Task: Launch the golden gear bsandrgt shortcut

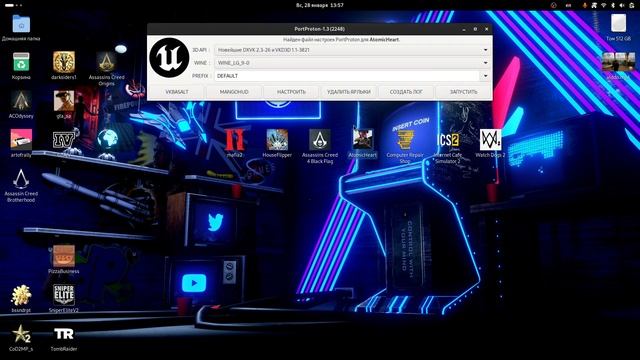Action: 21,295
